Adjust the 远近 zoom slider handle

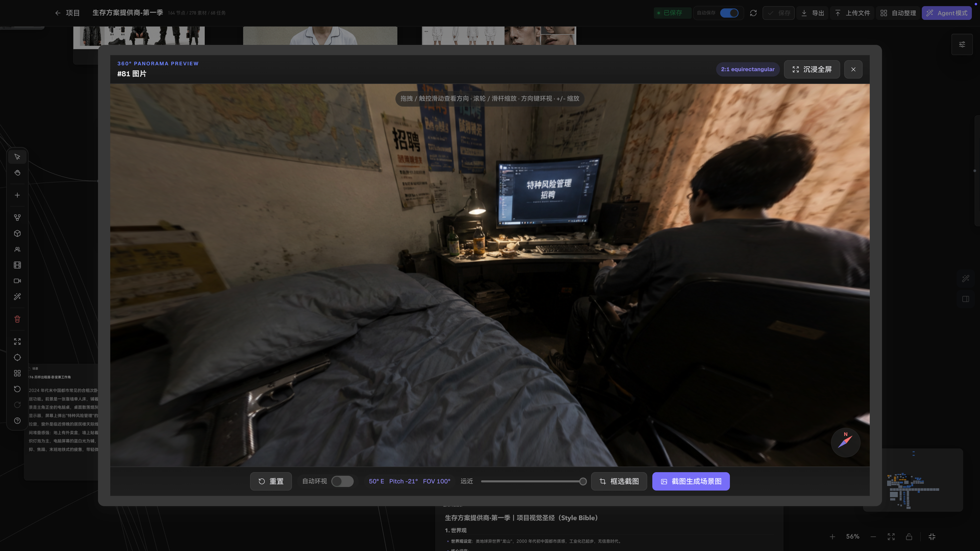pyautogui.click(x=583, y=481)
